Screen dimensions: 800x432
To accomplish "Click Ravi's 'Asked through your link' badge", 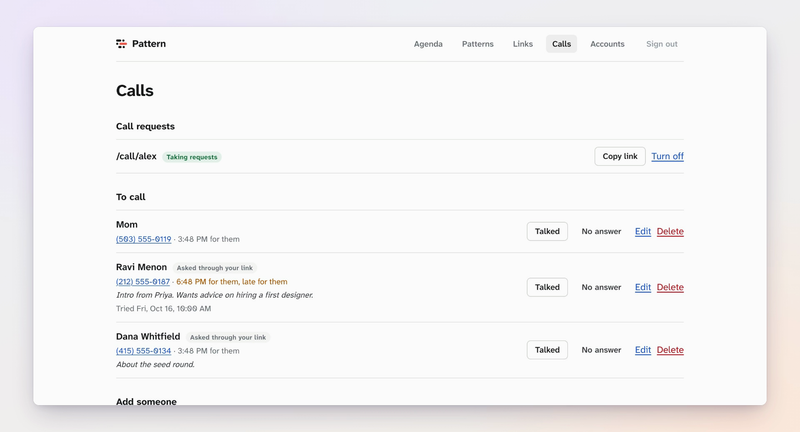I will point(215,268).
